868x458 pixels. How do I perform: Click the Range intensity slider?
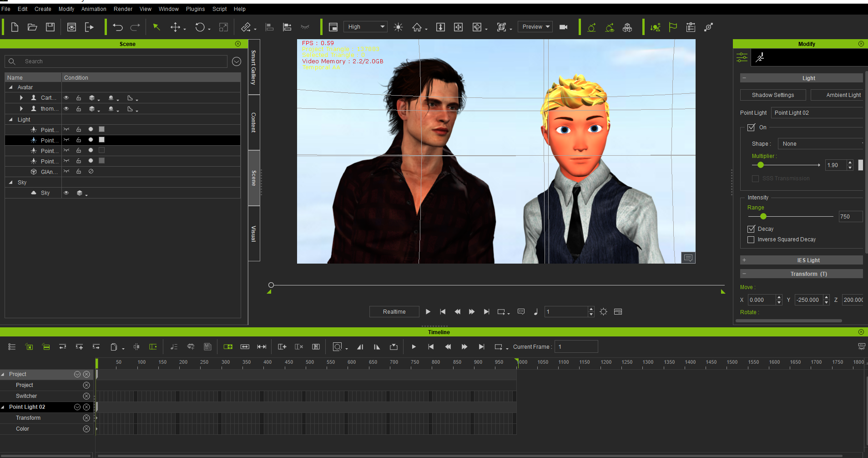coord(790,217)
